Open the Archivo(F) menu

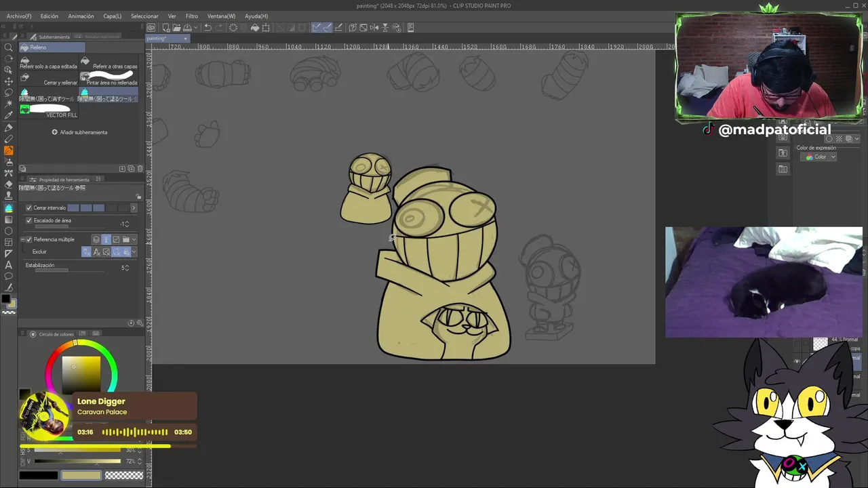click(19, 16)
